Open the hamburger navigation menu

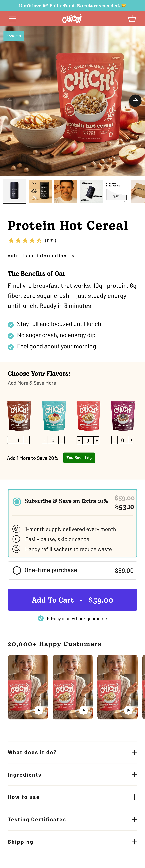point(12,19)
